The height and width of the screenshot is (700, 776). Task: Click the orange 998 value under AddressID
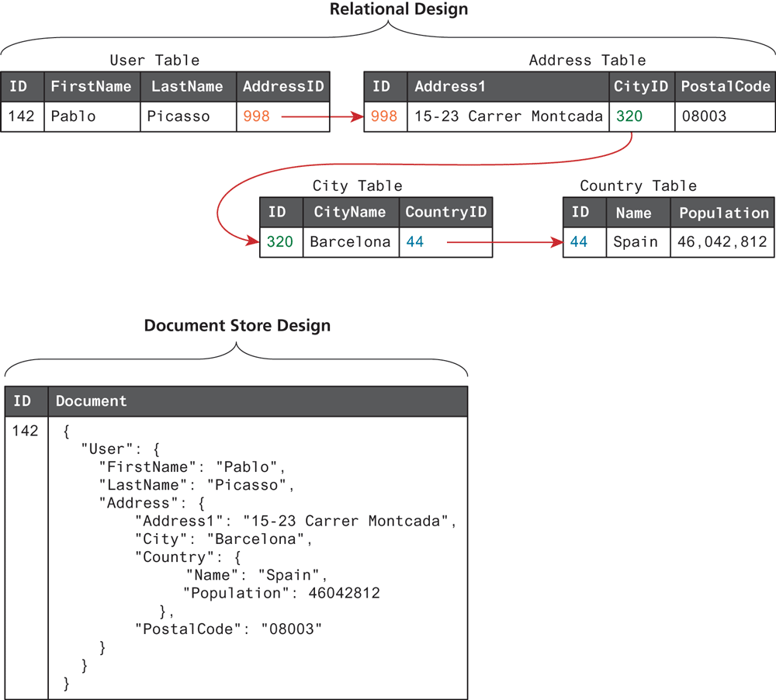click(256, 116)
